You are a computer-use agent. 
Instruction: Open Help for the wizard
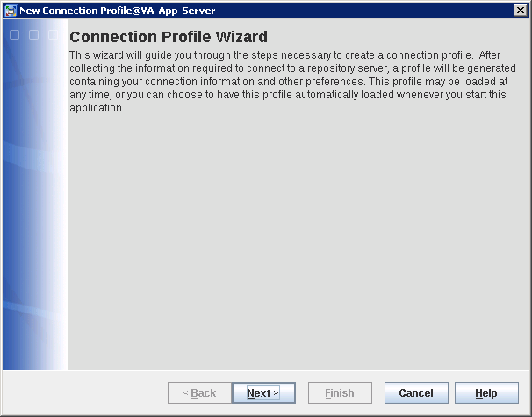(x=486, y=393)
